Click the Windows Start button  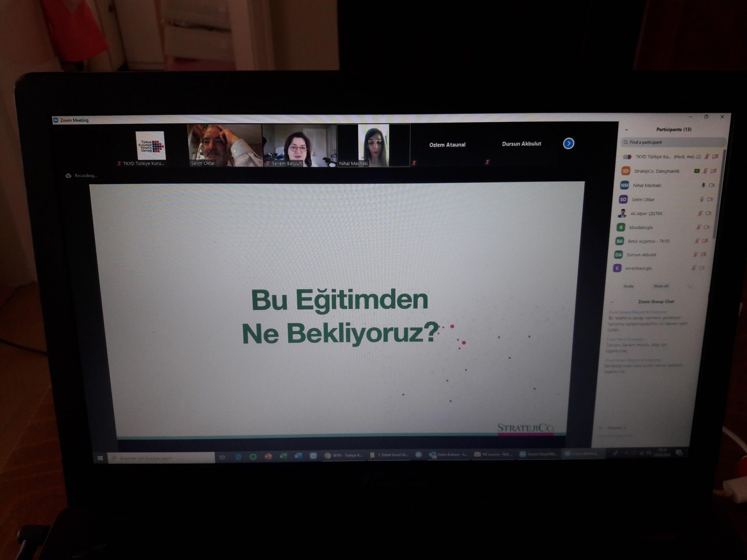pyautogui.click(x=100, y=458)
